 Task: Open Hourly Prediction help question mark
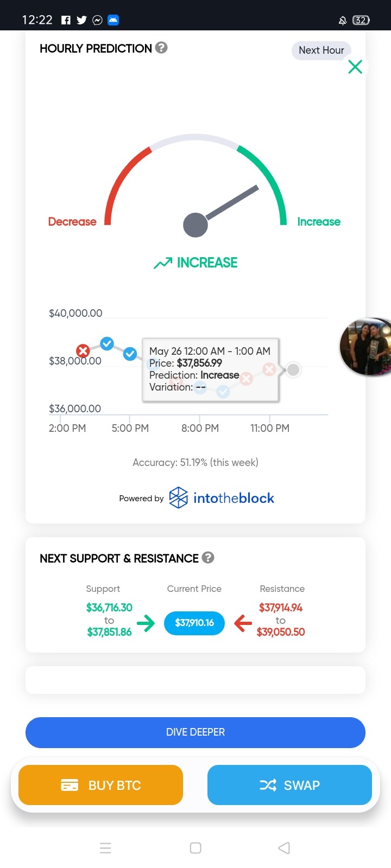(x=161, y=48)
